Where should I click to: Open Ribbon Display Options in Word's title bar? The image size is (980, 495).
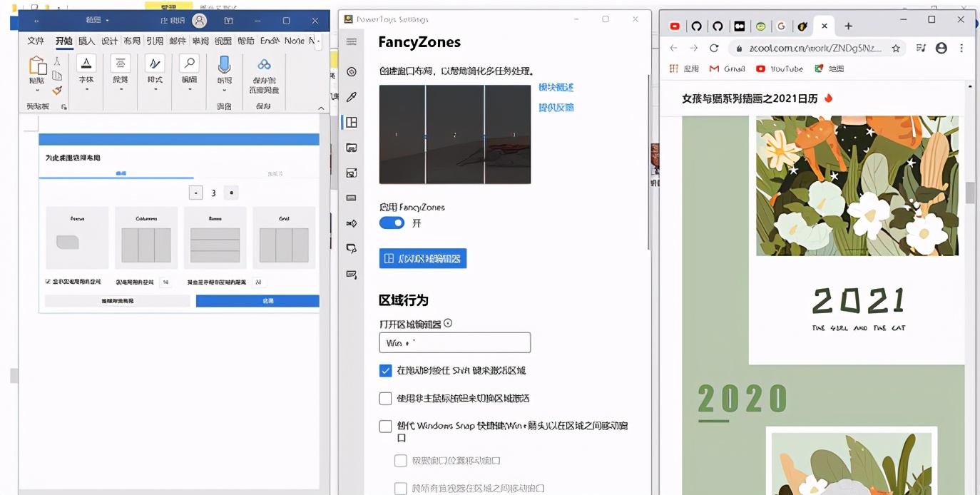point(228,21)
